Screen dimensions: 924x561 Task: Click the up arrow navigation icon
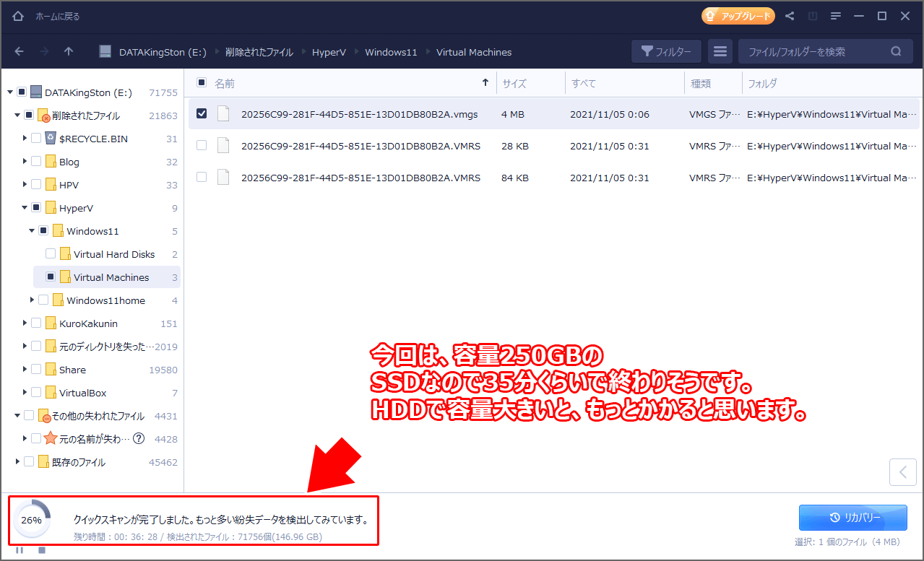click(x=69, y=51)
